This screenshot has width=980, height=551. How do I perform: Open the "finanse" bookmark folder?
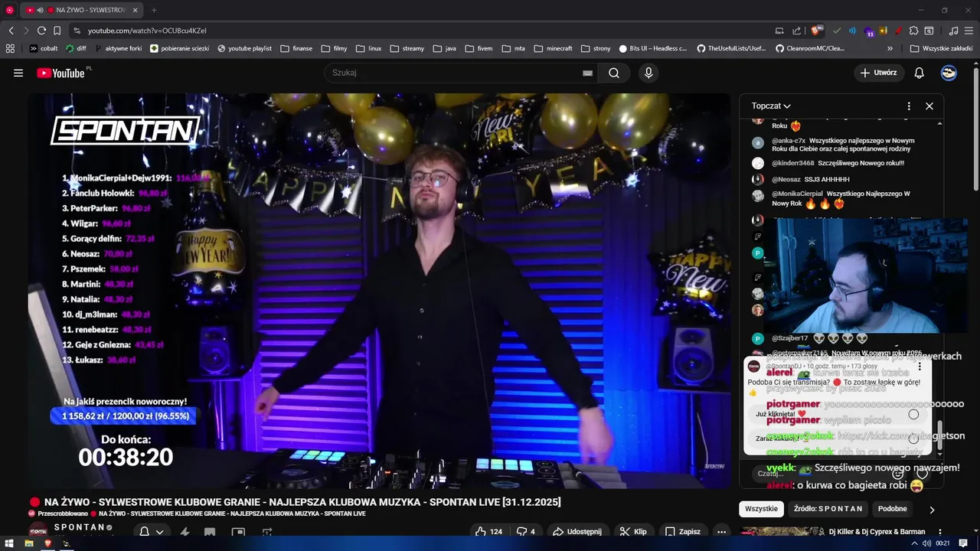point(296,48)
